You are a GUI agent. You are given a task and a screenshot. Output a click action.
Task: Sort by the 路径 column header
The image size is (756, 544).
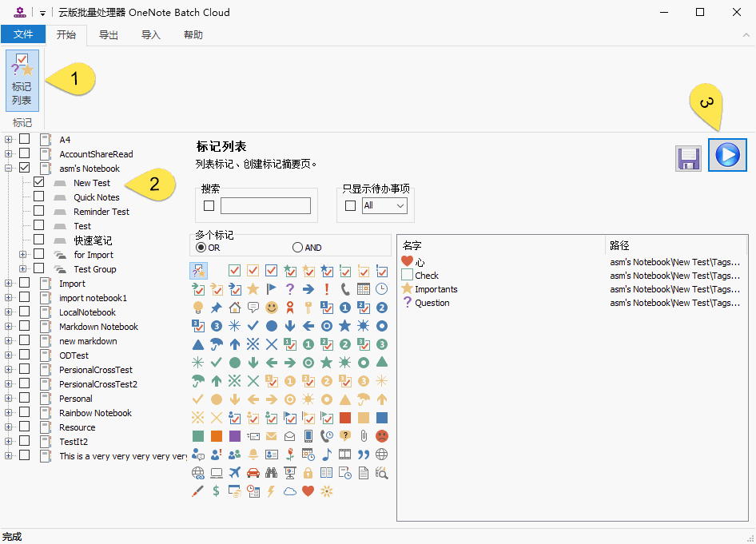[676, 245]
